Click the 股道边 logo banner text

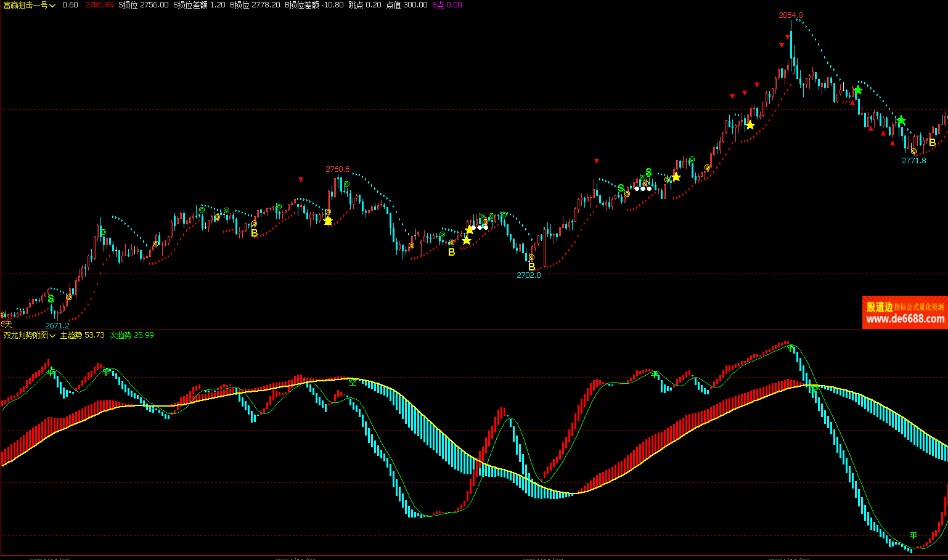tap(880, 307)
